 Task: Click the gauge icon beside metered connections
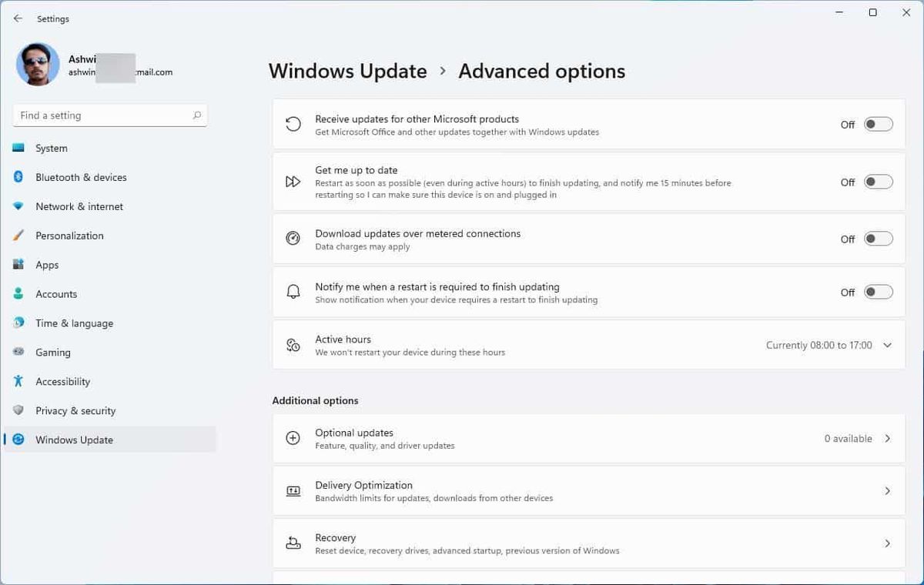tap(293, 239)
